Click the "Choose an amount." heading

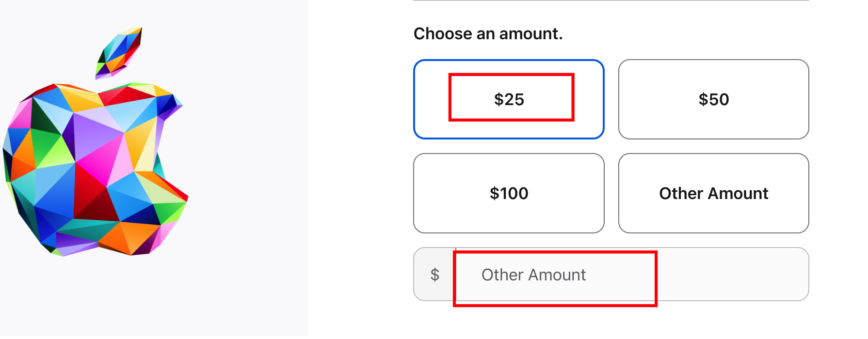tap(488, 34)
